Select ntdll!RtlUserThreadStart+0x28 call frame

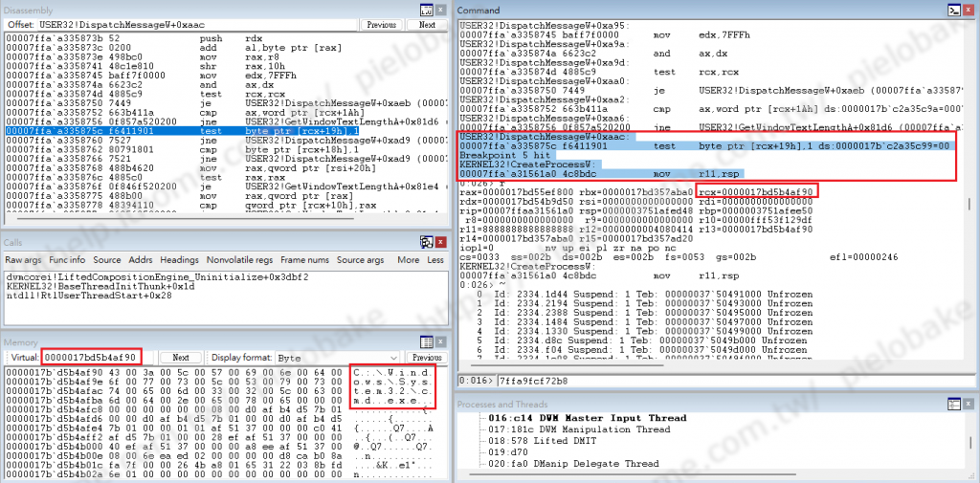tap(91, 294)
